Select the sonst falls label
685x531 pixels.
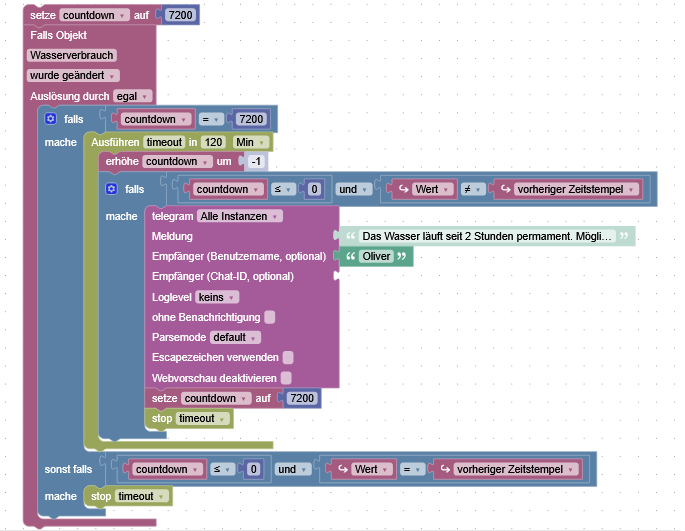point(68,469)
